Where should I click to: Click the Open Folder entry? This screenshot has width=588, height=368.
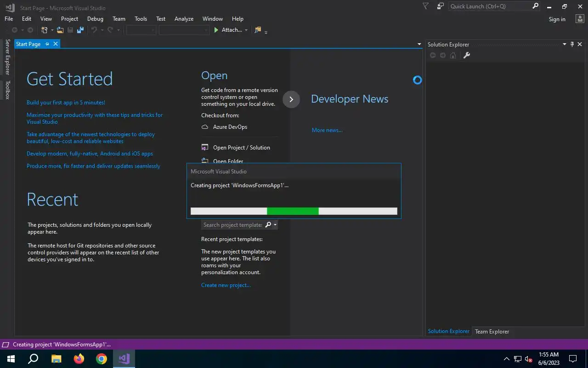[223, 161]
